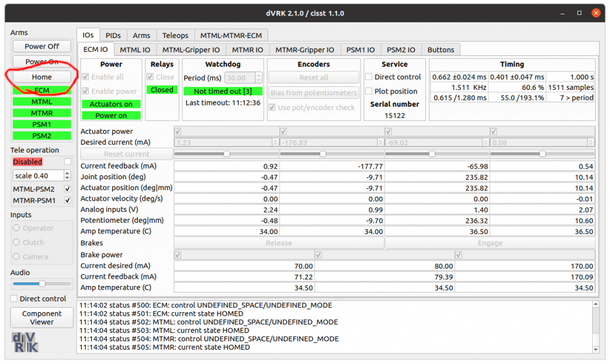Viewport: 610px width, 364px height.
Task: Toggle the MTML-PSM2 teleop checkbox
Action: tap(68, 189)
